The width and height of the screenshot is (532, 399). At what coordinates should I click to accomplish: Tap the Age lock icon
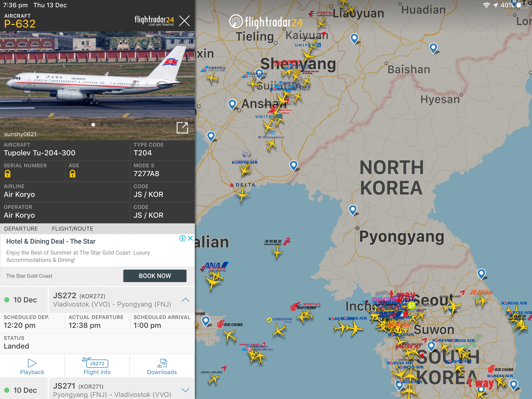click(72, 174)
